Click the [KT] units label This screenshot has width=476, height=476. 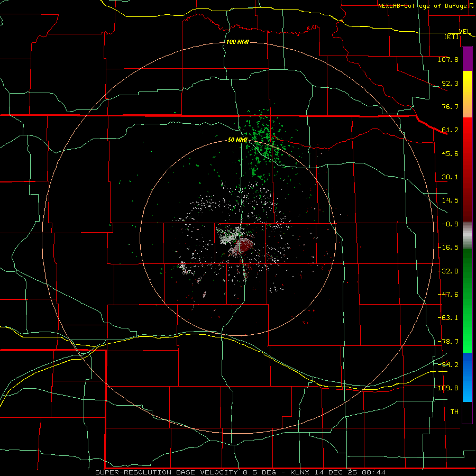point(452,36)
